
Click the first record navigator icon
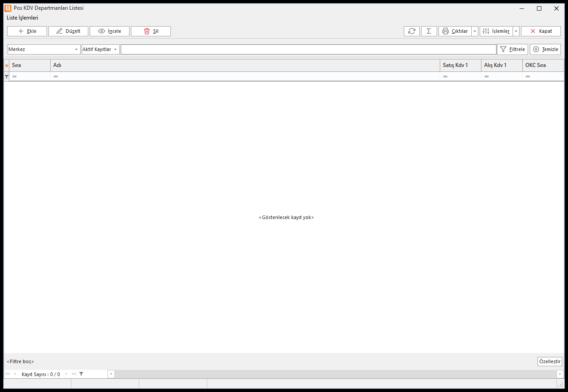pos(8,374)
